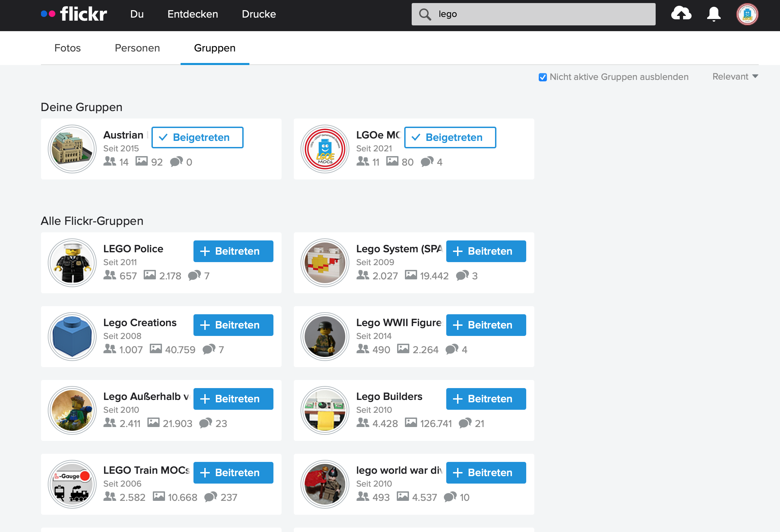
Task: Click the photos icon for Lego Creations
Action: (156, 349)
